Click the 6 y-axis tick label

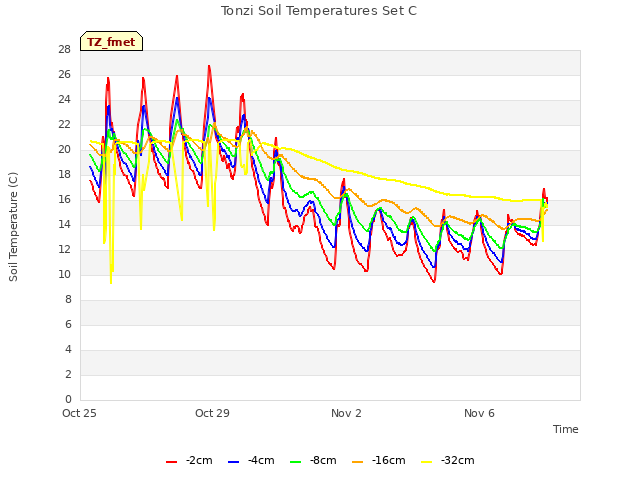68,324
